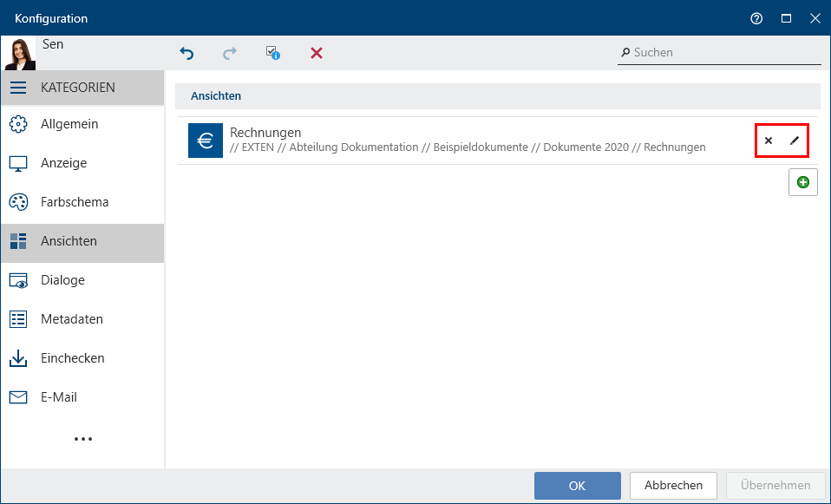Open the Dialoge category

[x=82, y=280]
